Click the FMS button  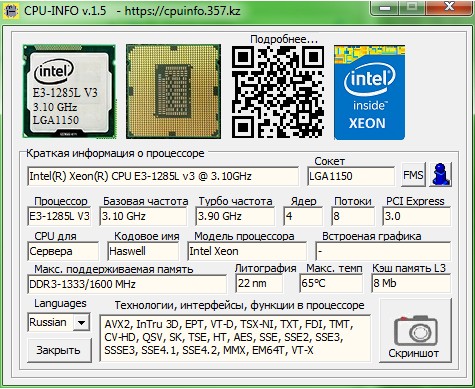(x=413, y=175)
